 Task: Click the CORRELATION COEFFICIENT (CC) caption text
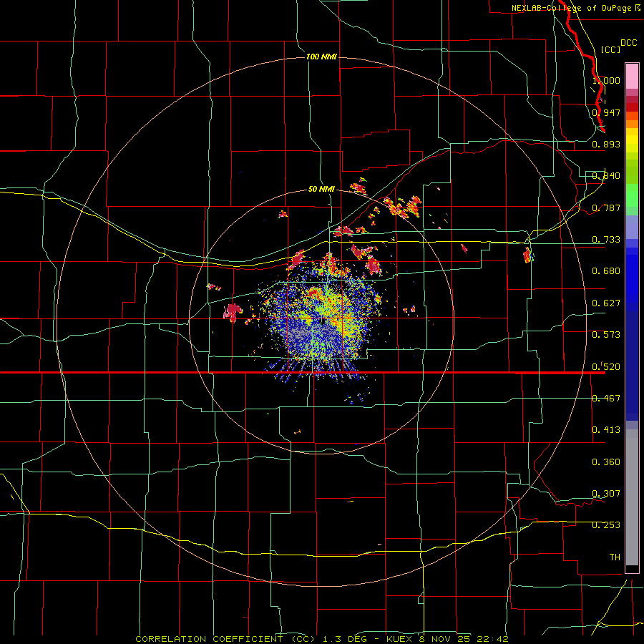225,639
